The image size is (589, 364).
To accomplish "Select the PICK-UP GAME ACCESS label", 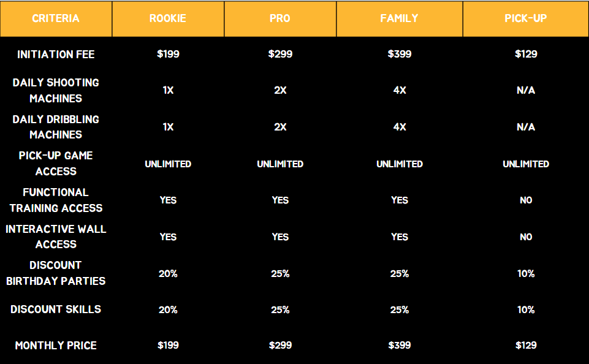I will 56,164.
